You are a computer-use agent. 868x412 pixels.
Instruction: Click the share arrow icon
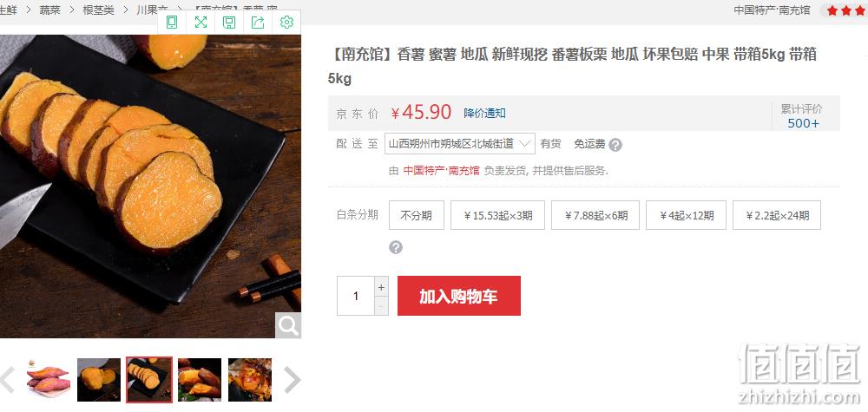click(258, 23)
